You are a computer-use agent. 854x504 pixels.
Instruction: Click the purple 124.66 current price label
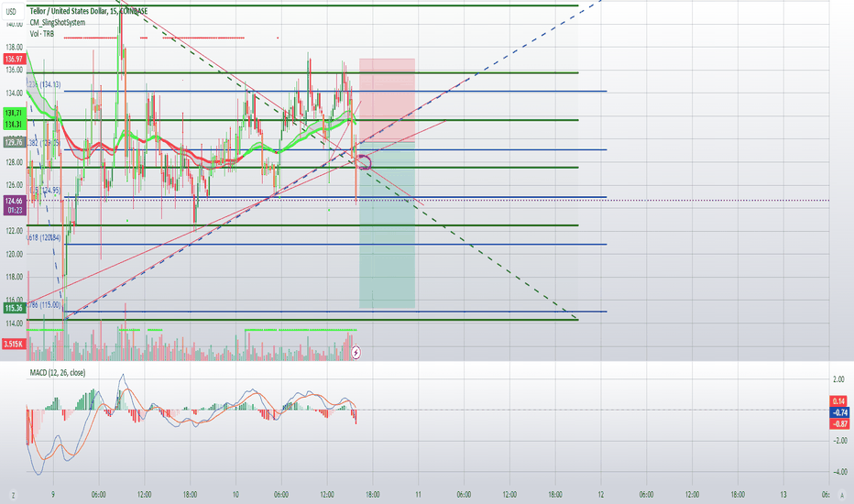[14, 201]
